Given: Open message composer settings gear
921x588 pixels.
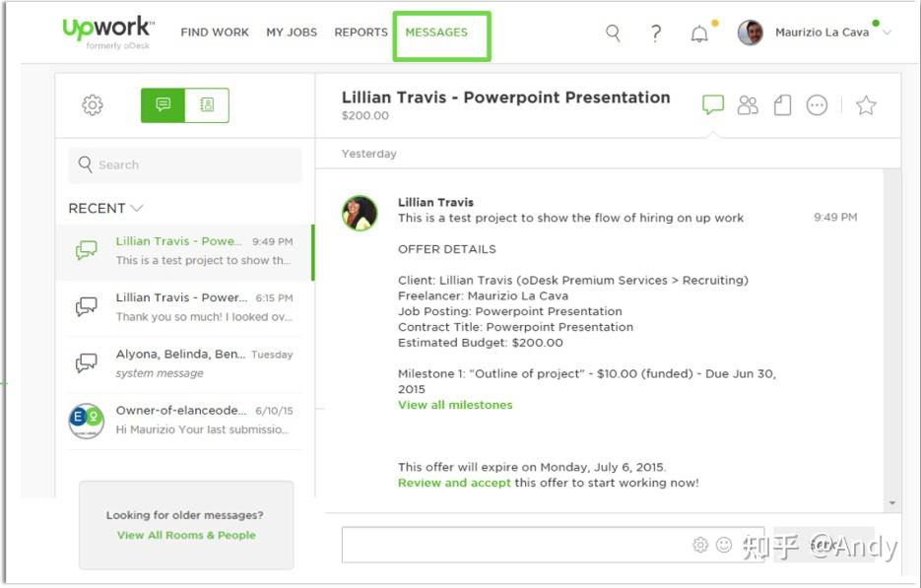Looking at the screenshot, I should click(x=700, y=545).
